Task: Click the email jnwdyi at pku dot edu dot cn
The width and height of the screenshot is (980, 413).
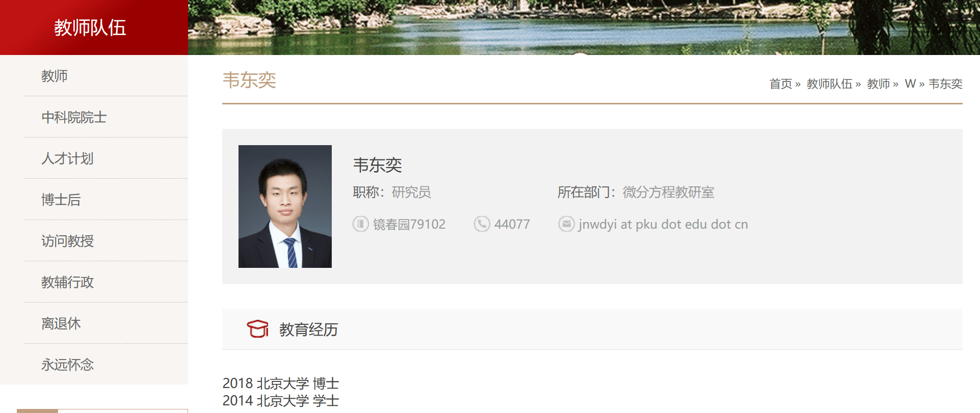Action: (663, 224)
